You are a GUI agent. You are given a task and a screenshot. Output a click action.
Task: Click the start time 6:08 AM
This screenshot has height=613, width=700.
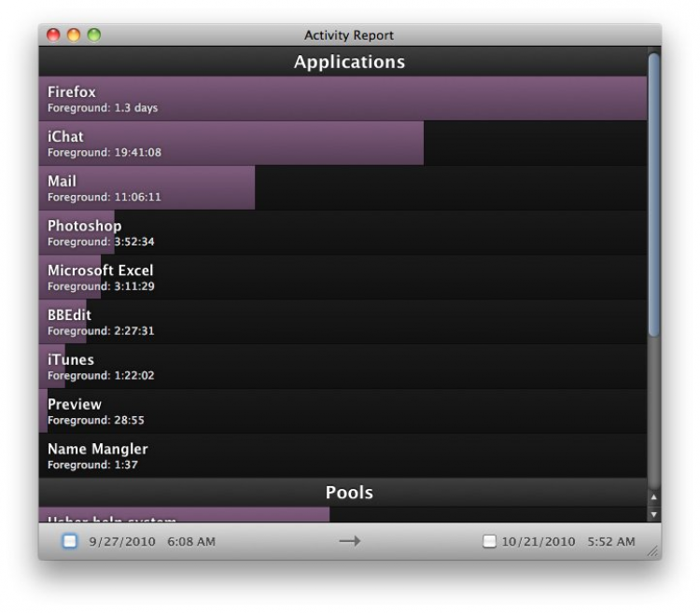(x=191, y=541)
